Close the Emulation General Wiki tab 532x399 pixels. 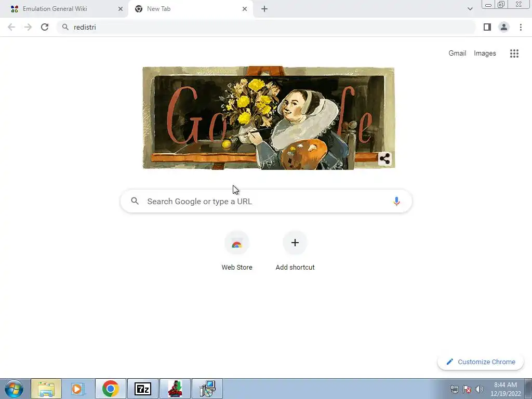[121, 9]
